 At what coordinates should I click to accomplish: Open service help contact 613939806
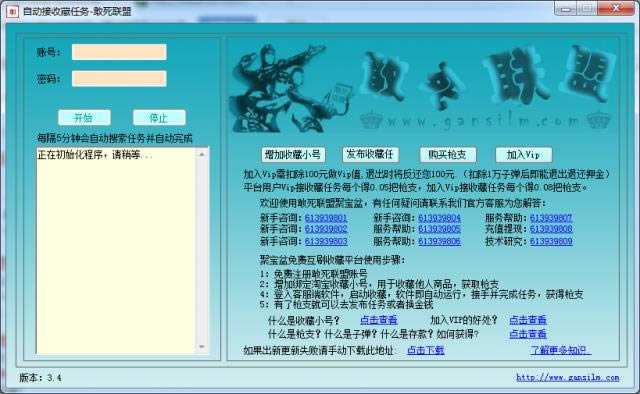tap(439, 241)
